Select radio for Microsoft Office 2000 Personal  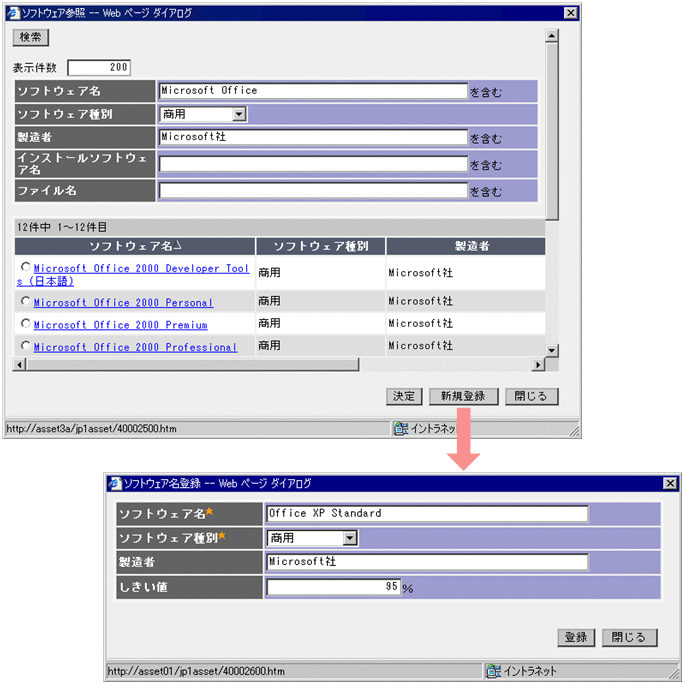[25, 301]
